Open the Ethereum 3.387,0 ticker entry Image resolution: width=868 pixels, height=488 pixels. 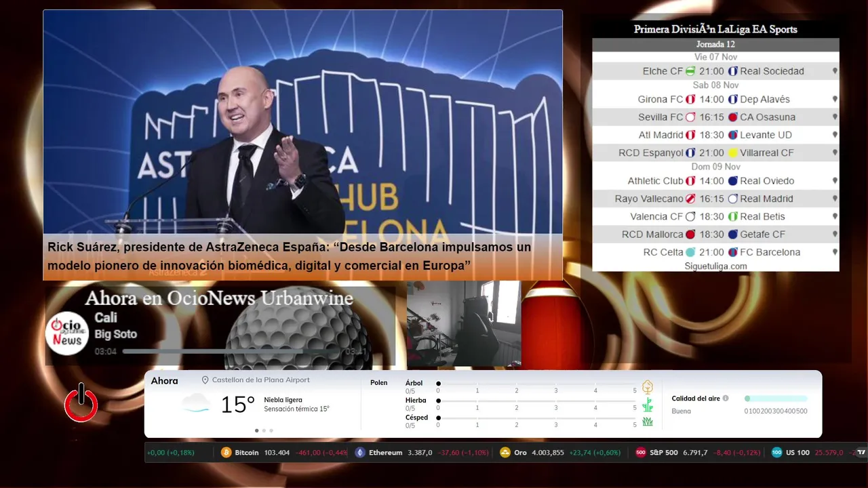coord(422,452)
